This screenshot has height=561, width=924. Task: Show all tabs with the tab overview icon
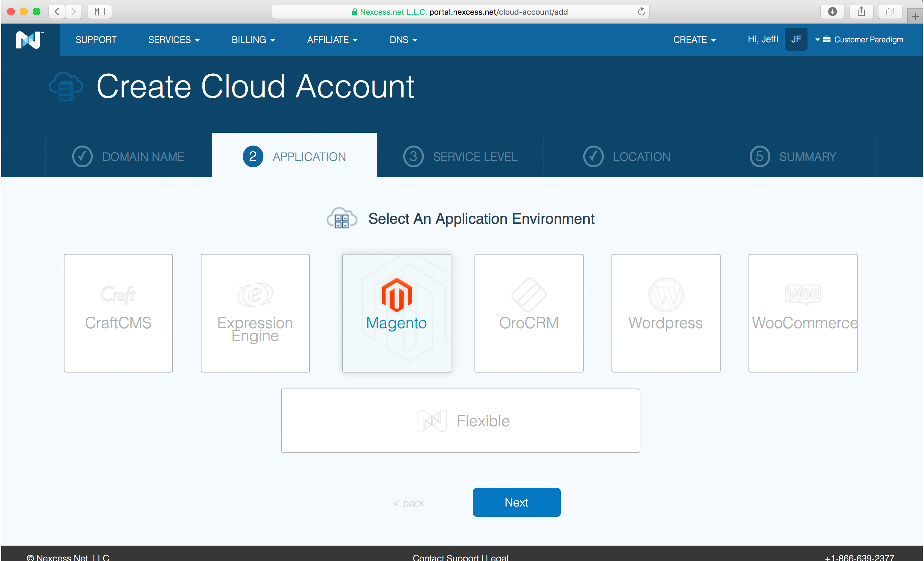click(x=890, y=12)
